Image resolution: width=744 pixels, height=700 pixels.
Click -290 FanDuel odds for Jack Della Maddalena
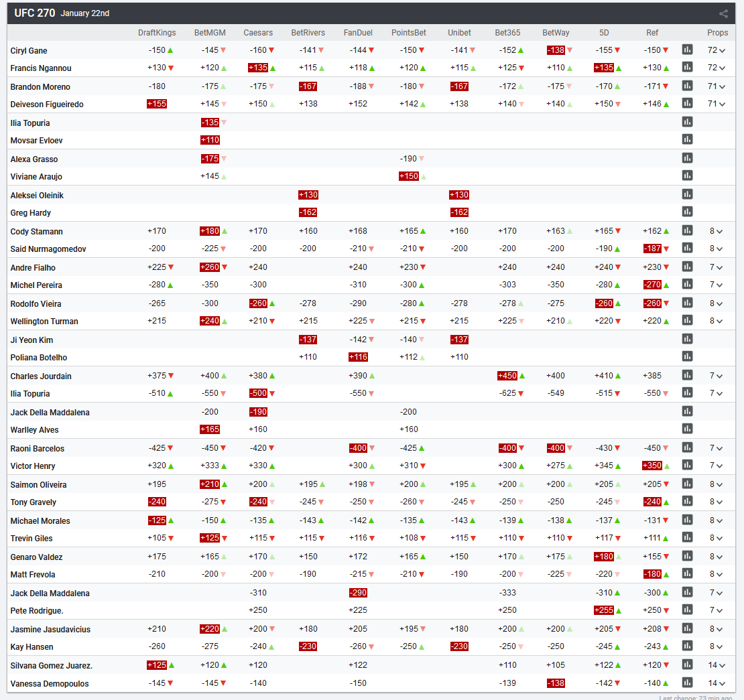(x=358, y=593)
